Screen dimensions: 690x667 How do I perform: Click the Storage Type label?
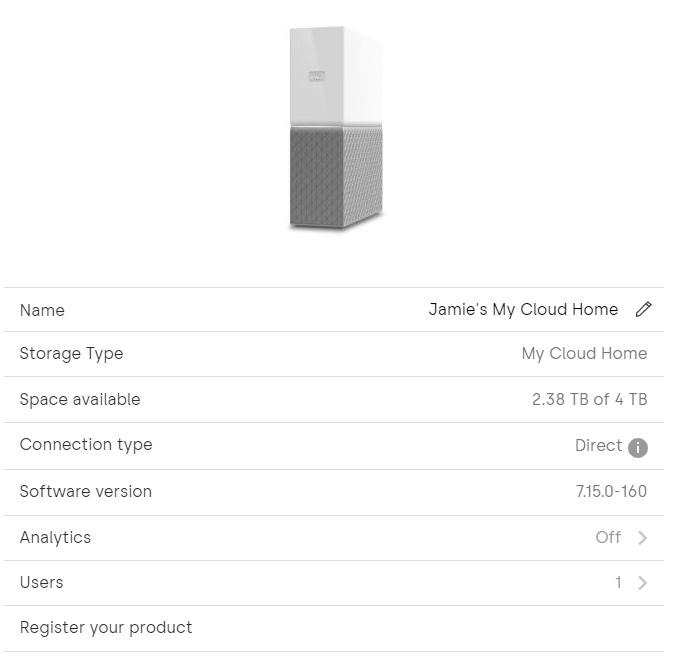click(x=71, y=353)
